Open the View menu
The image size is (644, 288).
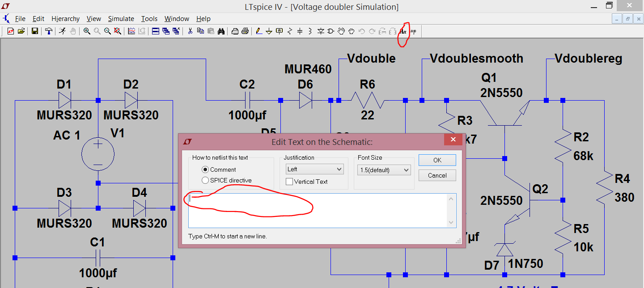pyautogui.click(x=94, y=19)
